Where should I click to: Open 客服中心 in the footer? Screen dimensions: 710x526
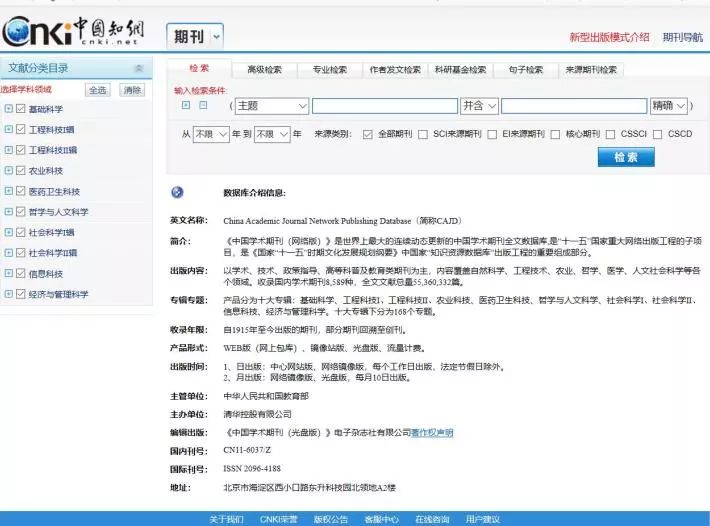[x=382, y=519]
